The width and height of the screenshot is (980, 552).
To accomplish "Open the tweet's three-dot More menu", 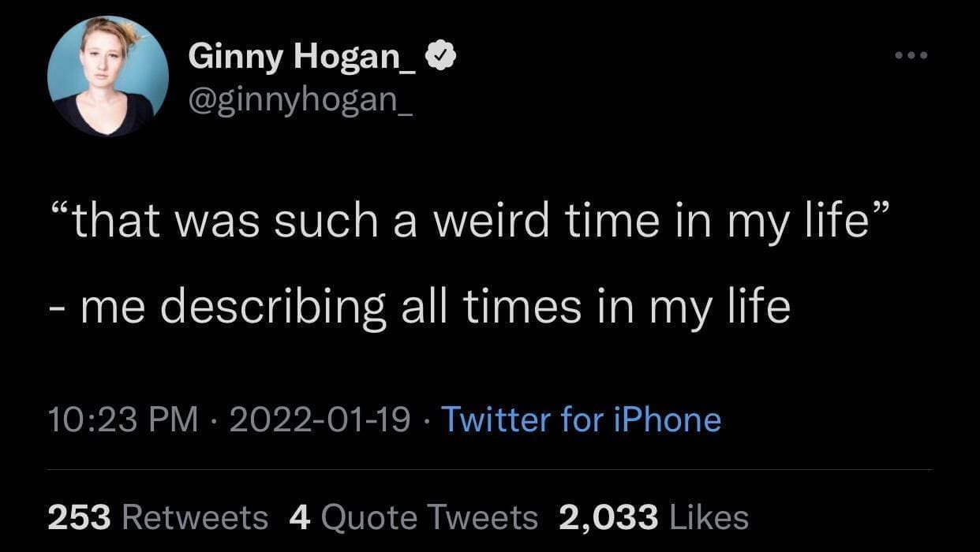I will 911,56.
